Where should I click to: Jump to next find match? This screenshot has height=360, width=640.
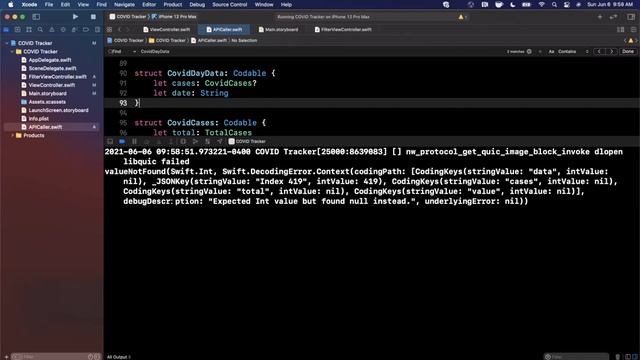611,51
